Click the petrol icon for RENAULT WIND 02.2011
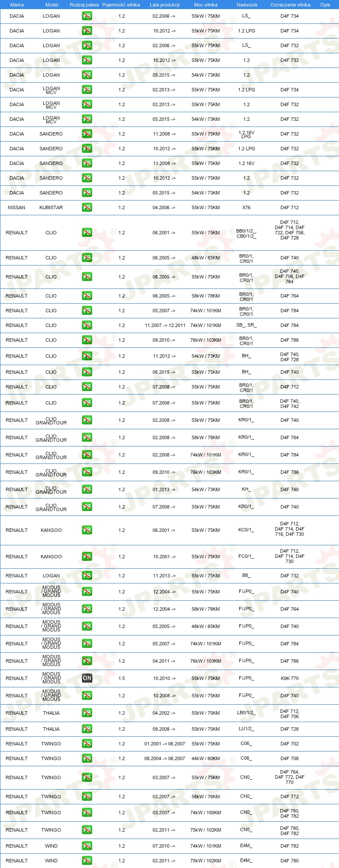The width and height of the screenshot is (339, 868). (87, 861)
